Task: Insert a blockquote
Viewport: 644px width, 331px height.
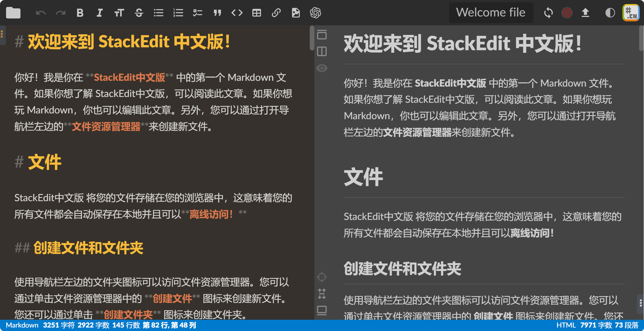Action: (x=217, y=12)
